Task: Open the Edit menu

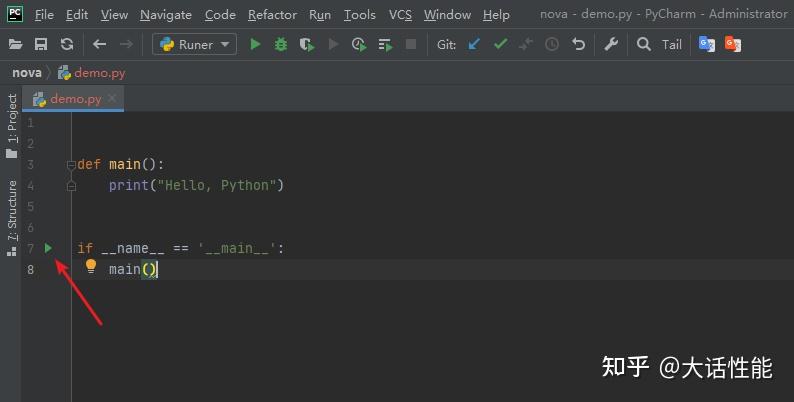Action: [77, 15]
